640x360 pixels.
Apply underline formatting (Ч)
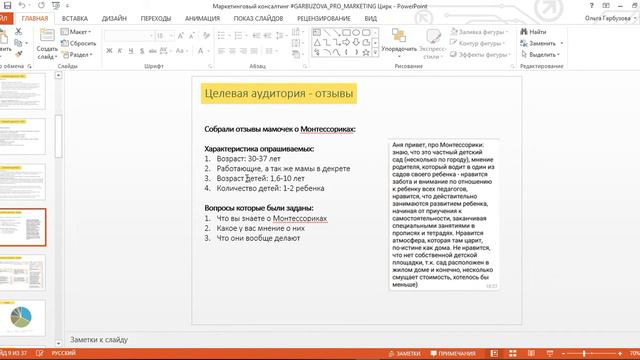point(131,51)
